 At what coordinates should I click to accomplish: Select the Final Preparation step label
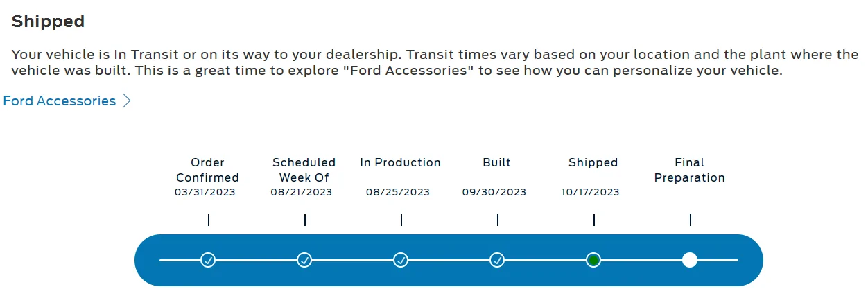coord(689,170)
